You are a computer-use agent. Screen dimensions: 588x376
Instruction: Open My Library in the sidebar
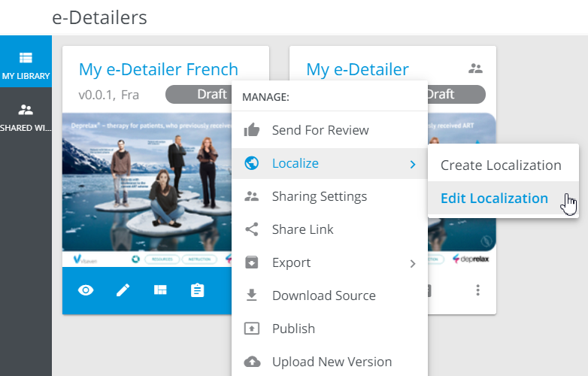(x=26, y=65)
